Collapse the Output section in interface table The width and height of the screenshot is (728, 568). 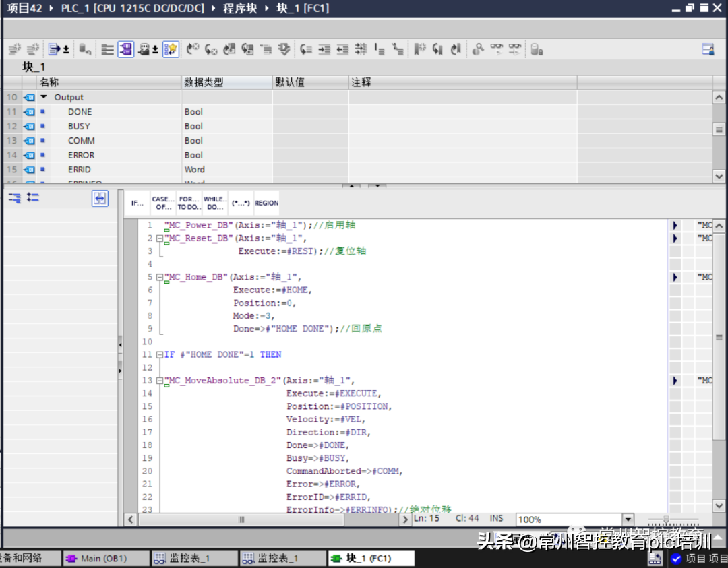44,97
